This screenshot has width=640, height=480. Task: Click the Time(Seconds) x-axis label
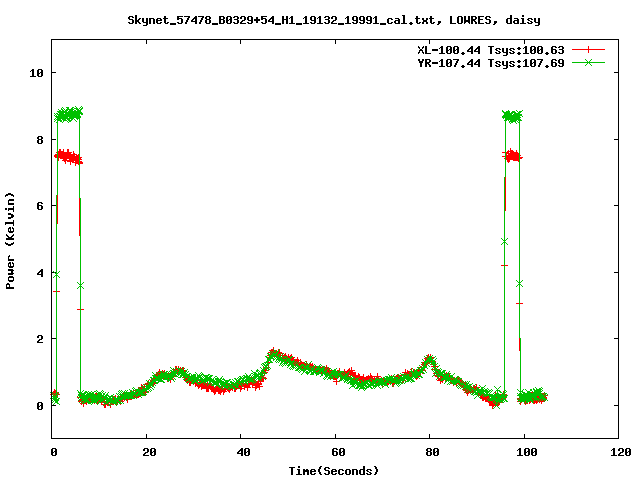(x=334, y=471)
